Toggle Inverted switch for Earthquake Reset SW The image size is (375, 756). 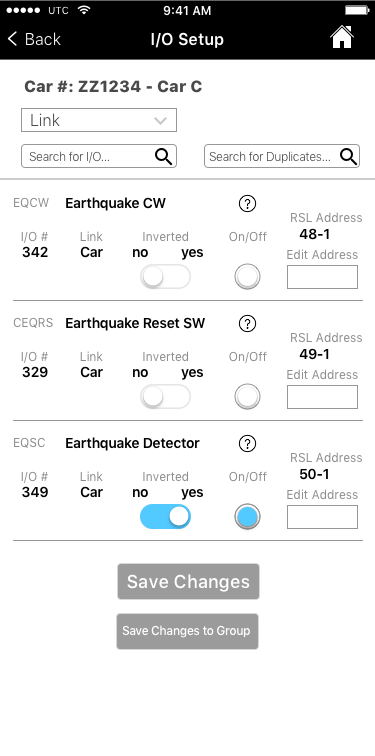(165, 397)
